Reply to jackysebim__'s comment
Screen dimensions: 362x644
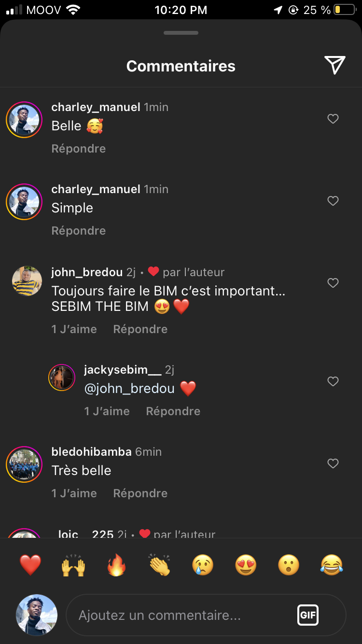pyautogui.click(x=173, y=411)
